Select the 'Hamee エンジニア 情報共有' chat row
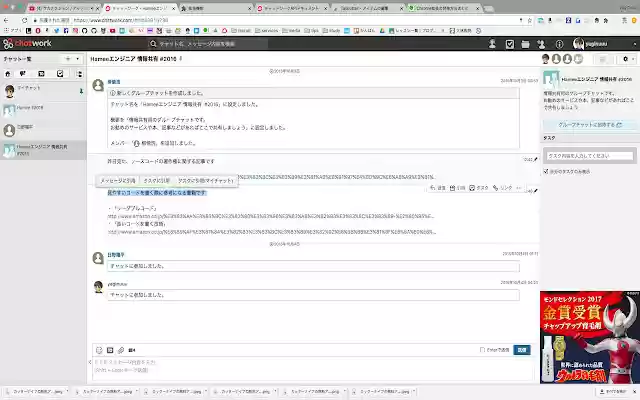This screenshot has height=400, width=640. pos(43,150)
